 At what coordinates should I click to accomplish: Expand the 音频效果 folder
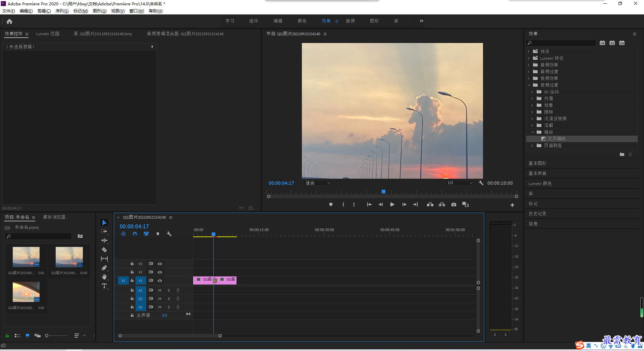529,65
